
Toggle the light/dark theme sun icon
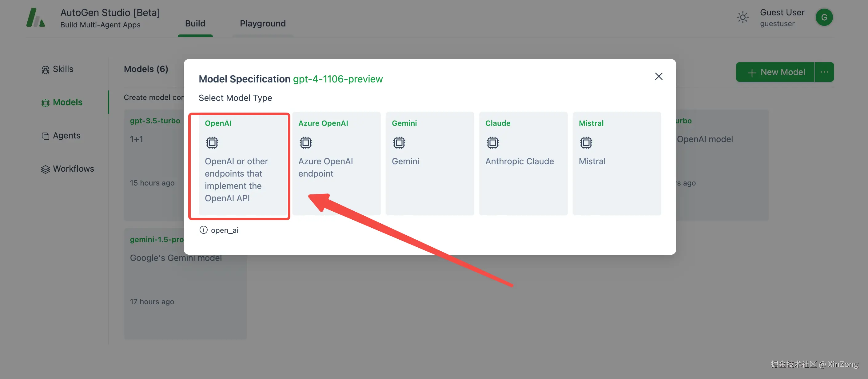(x=742, y=18)
